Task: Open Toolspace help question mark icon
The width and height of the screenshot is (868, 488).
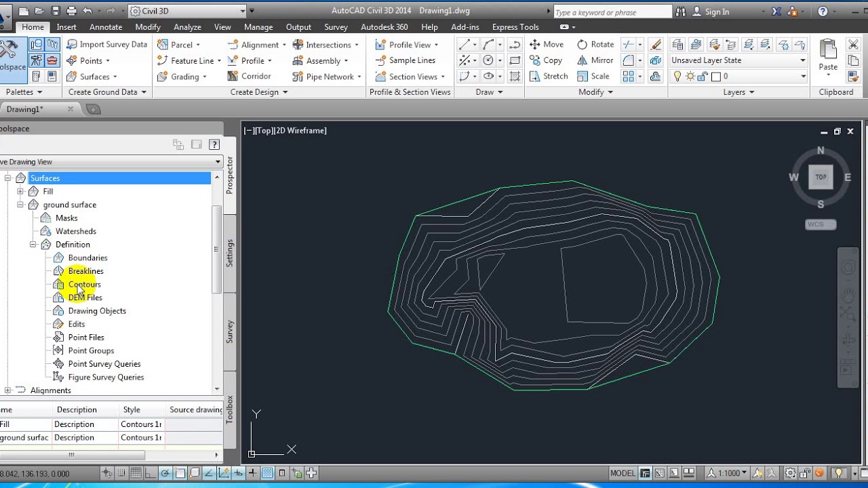Action: 214,144
